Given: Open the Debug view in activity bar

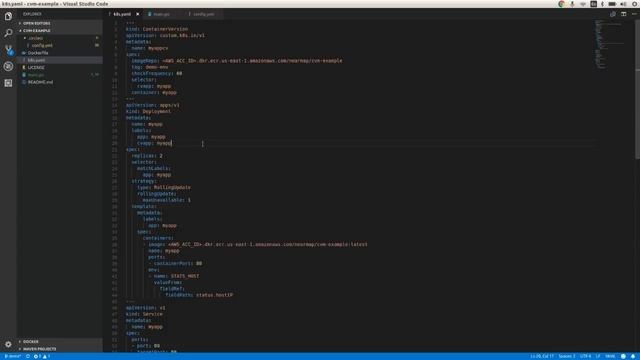Looking at the screenshot, I should (x=8, y=67).
